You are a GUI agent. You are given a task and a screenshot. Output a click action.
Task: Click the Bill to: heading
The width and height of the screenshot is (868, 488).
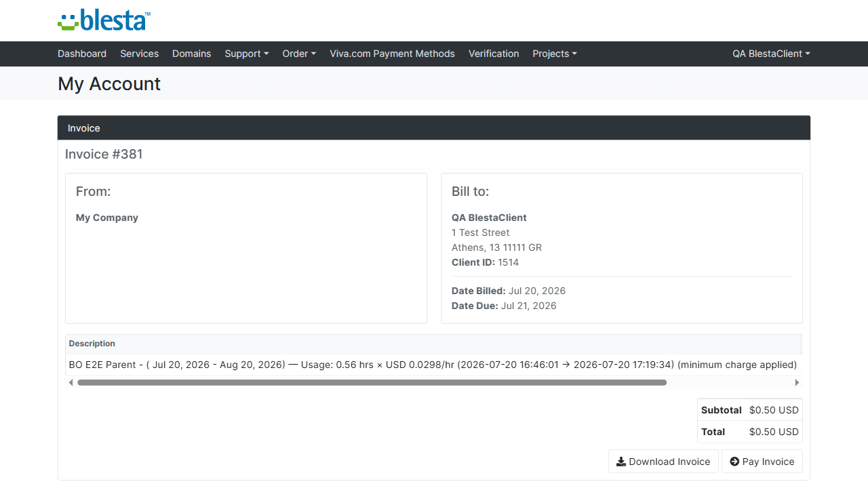[470, 191]
